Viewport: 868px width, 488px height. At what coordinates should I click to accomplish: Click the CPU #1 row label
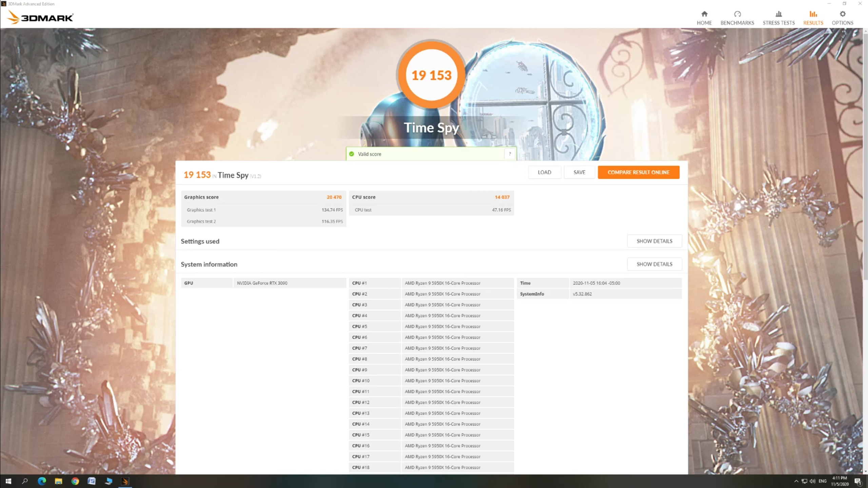(x=375, y=283)
